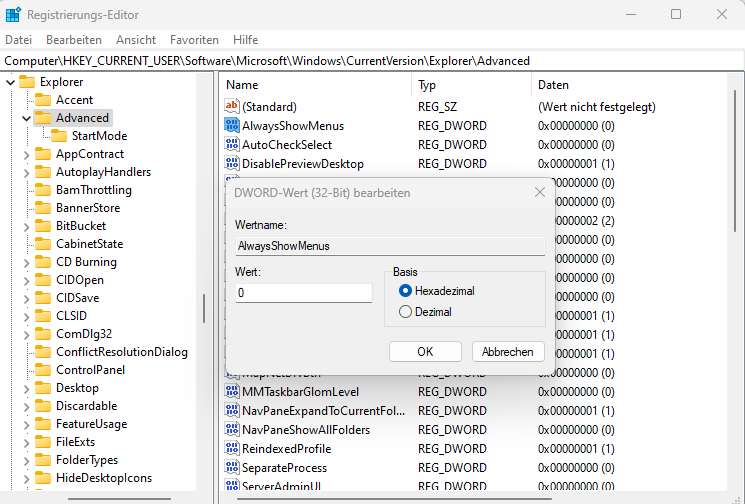Click the Wert input field

[304, 293]
